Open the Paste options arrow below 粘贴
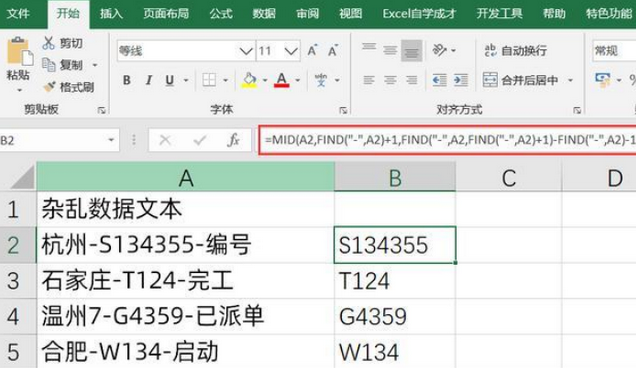Viewport: 636px width, 368px height. click(x=19, y=90)
